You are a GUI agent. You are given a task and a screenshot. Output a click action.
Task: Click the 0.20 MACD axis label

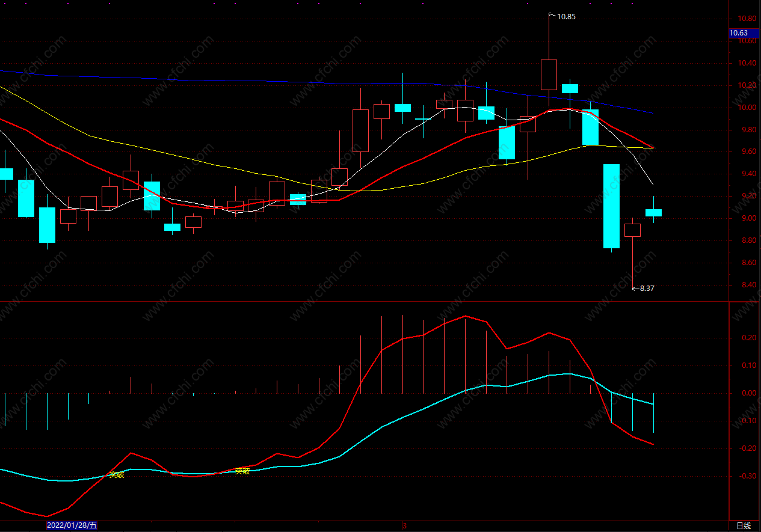(x=748, y=338)
